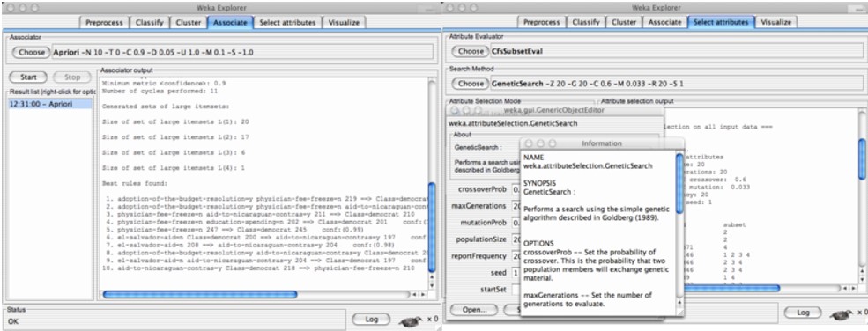Click Choose button for the Associator
Image resolution: width=868 pixels, height=331 pixels.
(x=31, y=53)
